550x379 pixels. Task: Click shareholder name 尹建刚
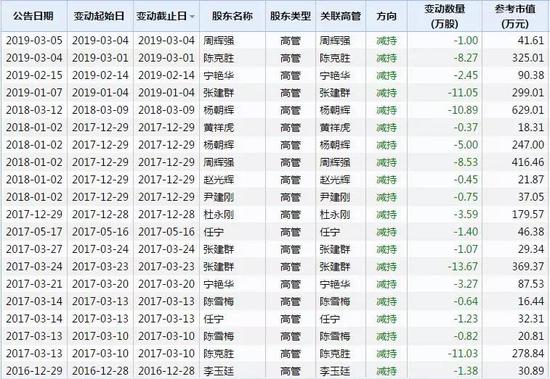point(219,197)
